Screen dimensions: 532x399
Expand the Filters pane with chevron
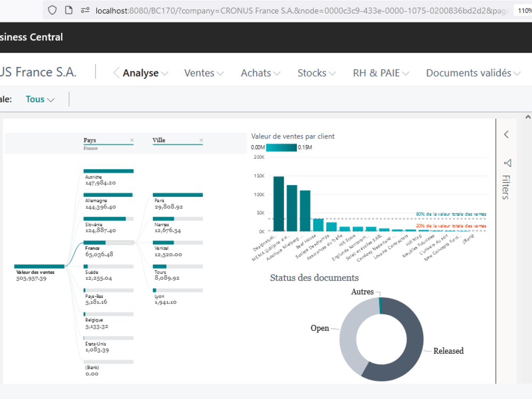(x=506, y=135)
